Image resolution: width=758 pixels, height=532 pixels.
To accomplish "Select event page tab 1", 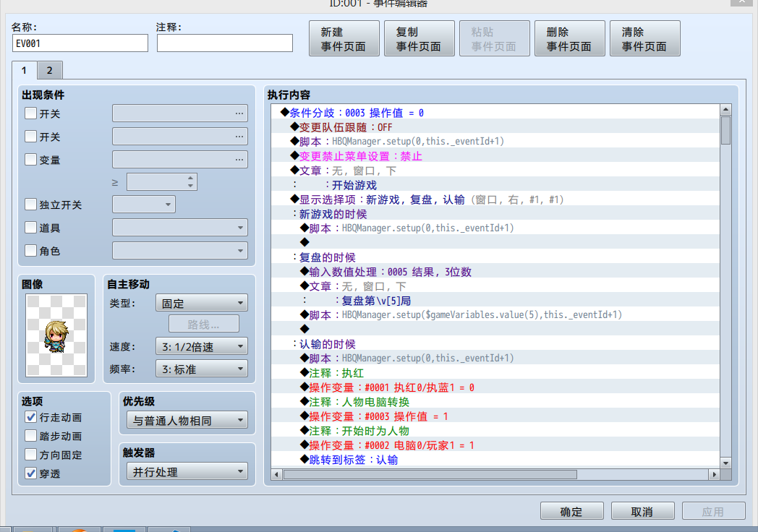I will 24,71.
